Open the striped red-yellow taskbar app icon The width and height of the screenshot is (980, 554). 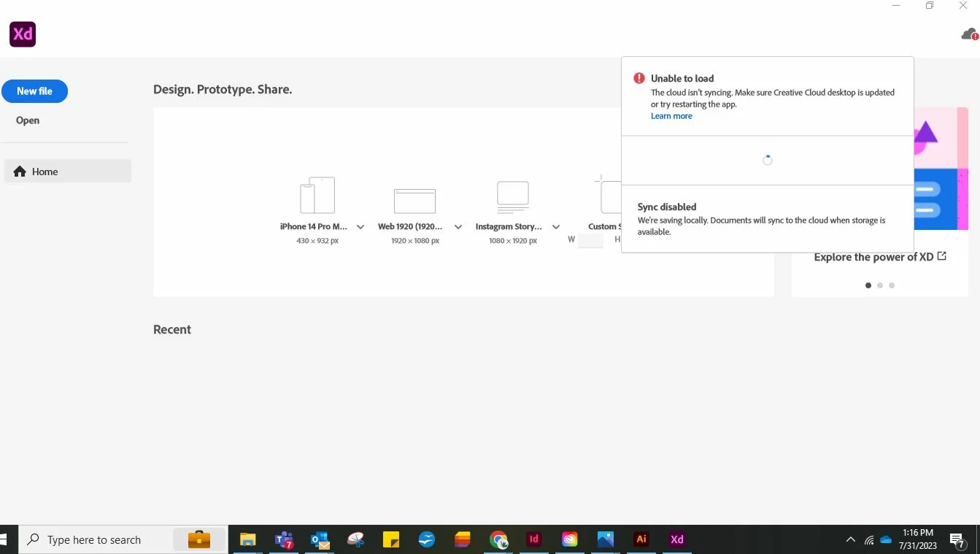click(x=463, y=539)
